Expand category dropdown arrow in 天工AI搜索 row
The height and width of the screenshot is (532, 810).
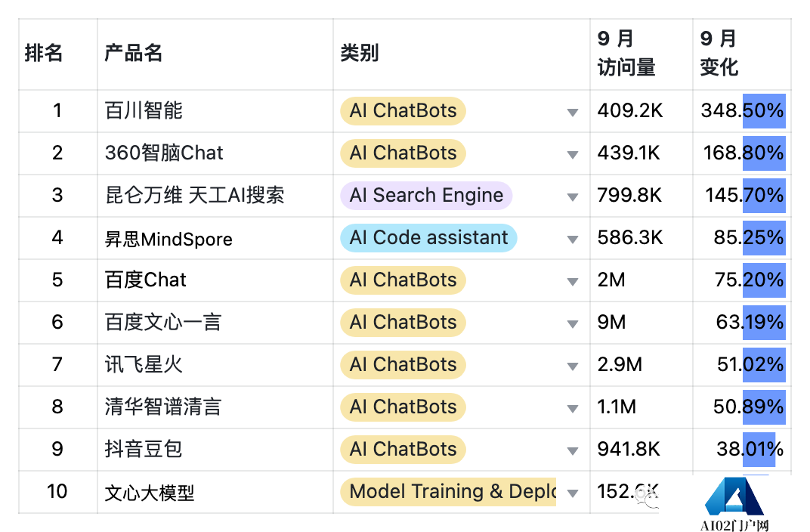(x=573, y=196)
